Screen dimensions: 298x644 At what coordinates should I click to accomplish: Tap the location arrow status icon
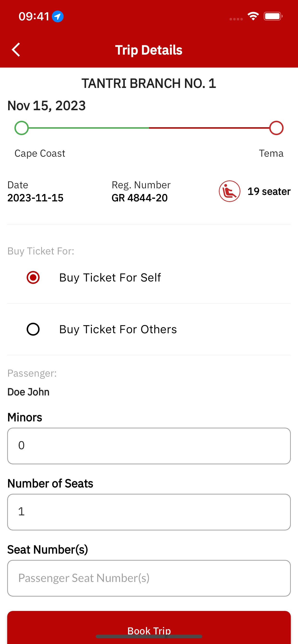(58, 17)
